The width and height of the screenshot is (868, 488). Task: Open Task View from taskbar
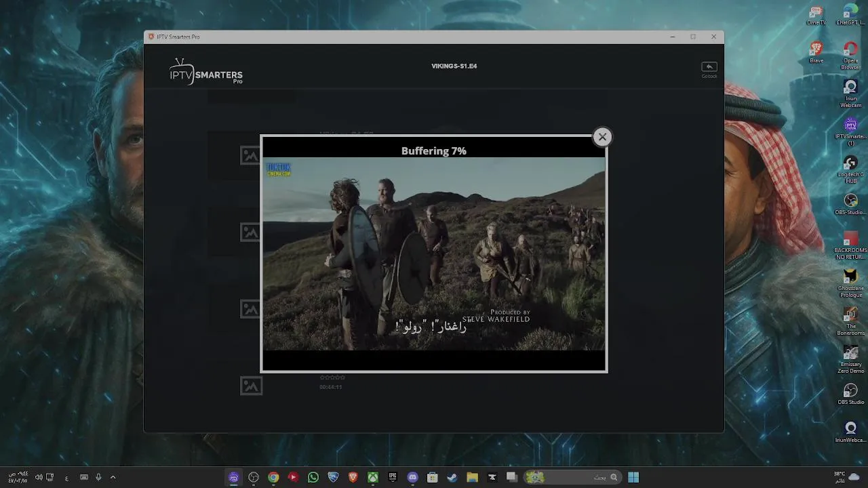[x=512, y=477]
